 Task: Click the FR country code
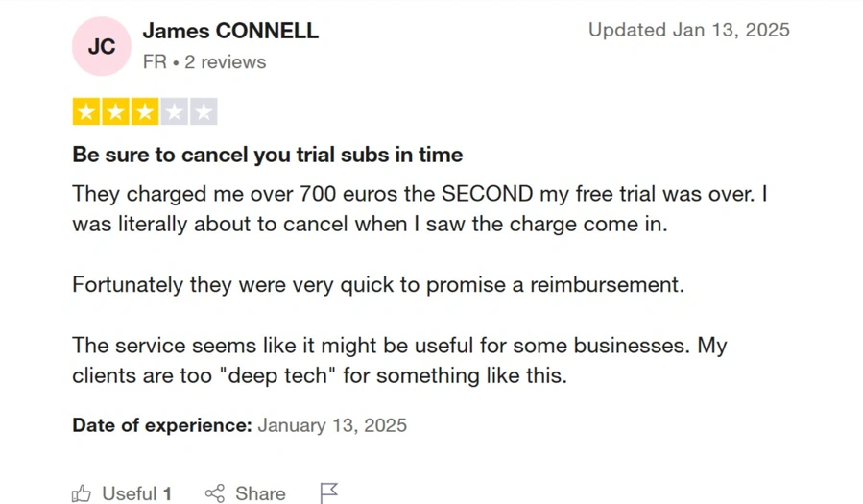point(155,62)
